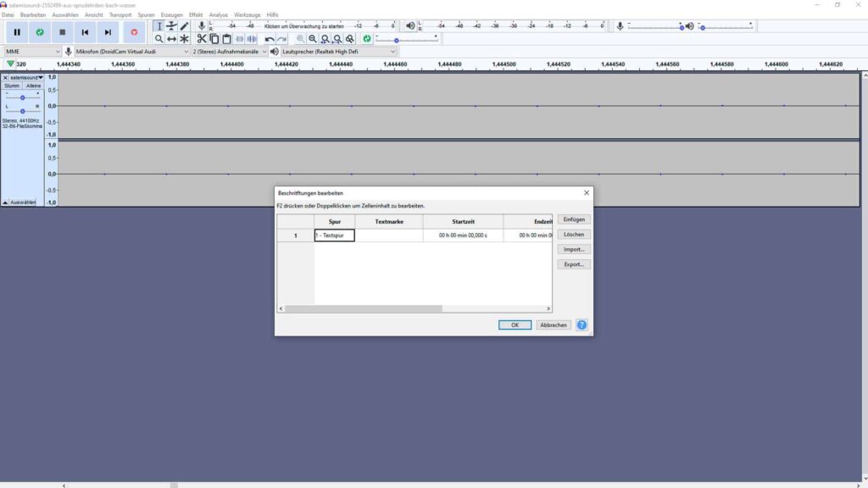Open the Effekt menu
This screenshot has width=868, height=488.
coord(196,15)
